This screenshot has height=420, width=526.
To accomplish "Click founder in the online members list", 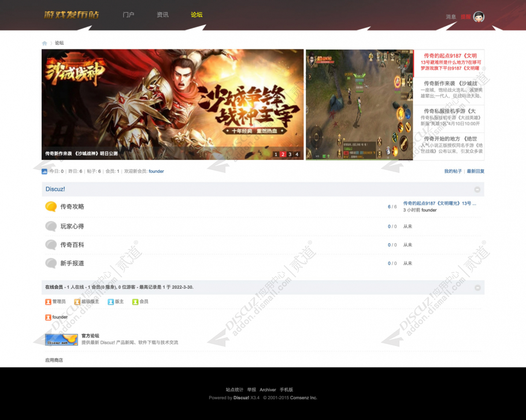I will (x=60, y=317).
